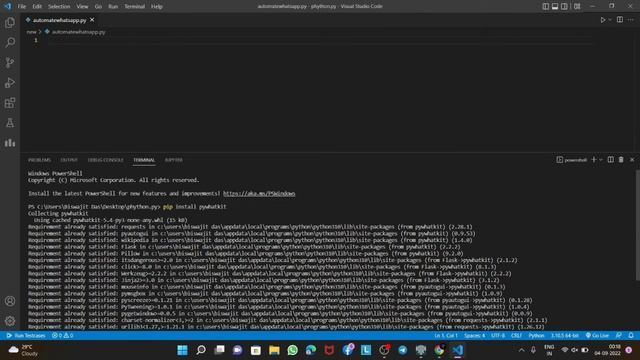Screen dimensions: 640x360
Task: Click Run Testcases in status bar
Action: (26, 336)
